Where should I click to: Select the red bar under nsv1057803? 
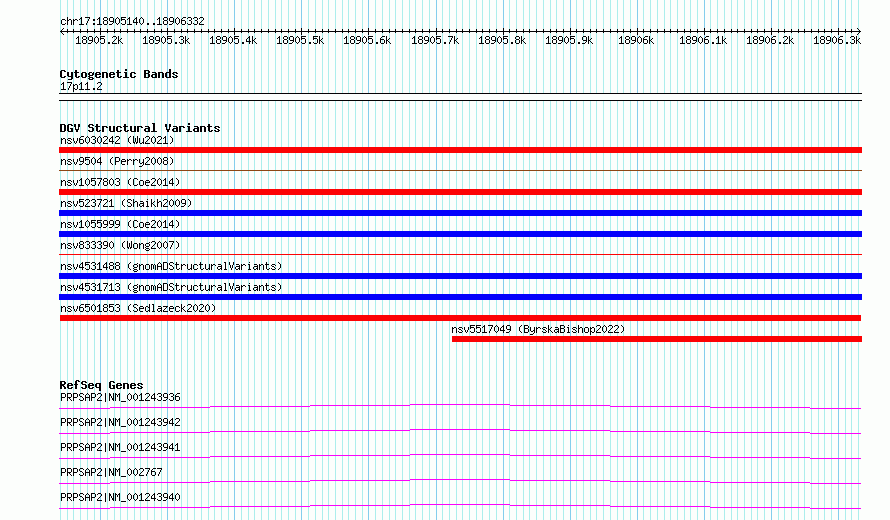pyautogui.click(x=460, y=192)
